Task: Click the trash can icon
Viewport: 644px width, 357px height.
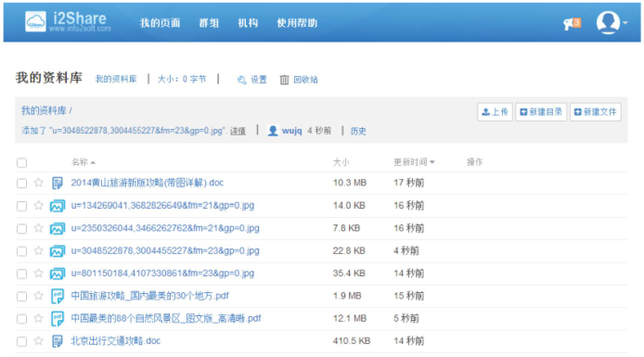Action: coord(284,80)
